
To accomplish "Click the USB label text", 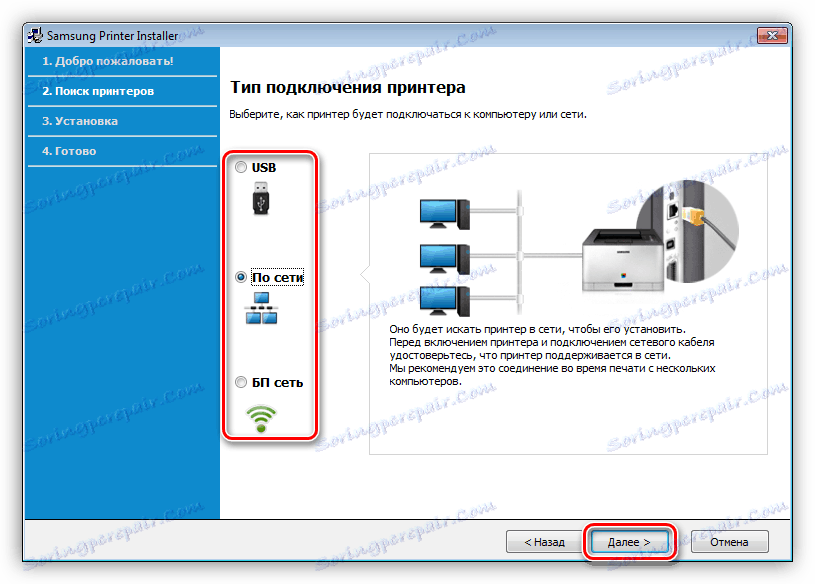I will [x=264, y=168].
